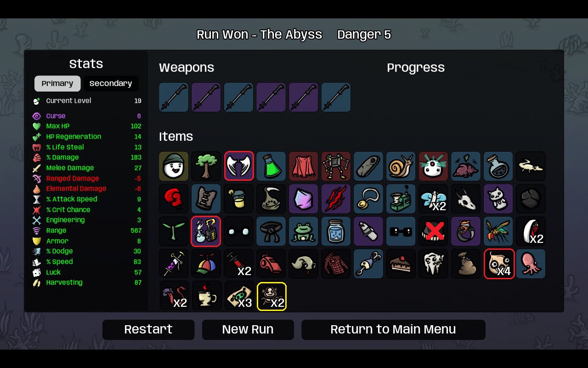Return to Main Menu
The height and width of the screenshot is (368, 588).
393,329
